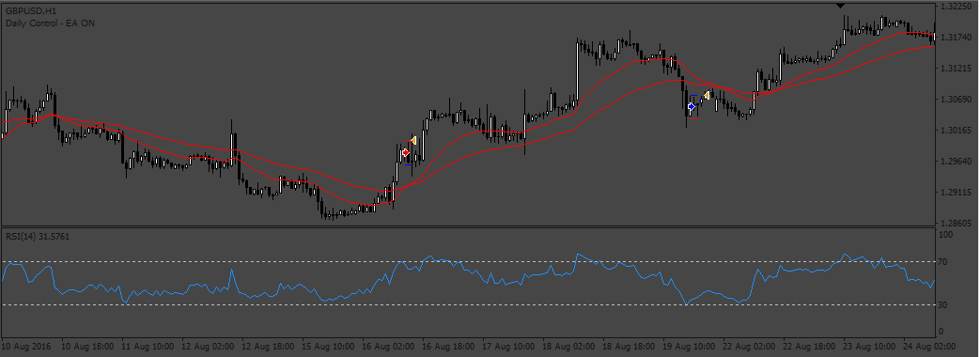
Task: Click the 1.30165 price axis label
Action: pos(955,130)
